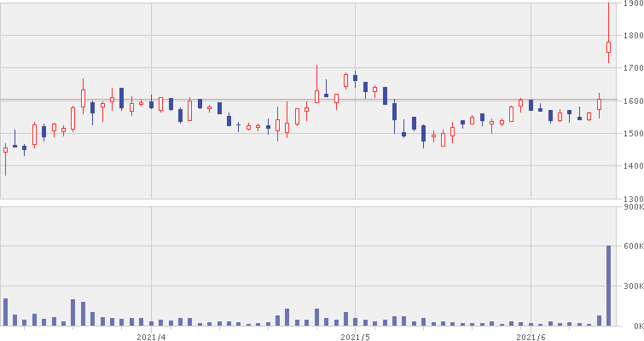The image size is (644, 341).
Task: Click the 1800 price axis label
Action: point(633,36)
